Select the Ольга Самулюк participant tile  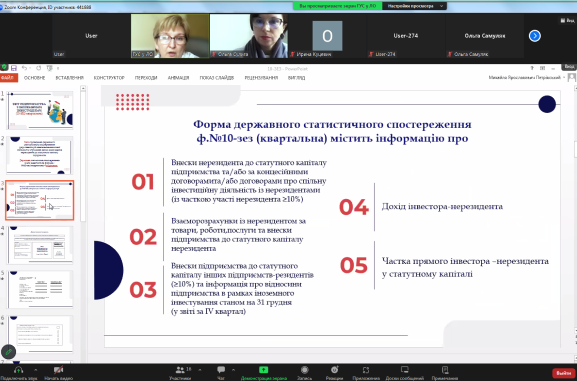click(485, 36)
